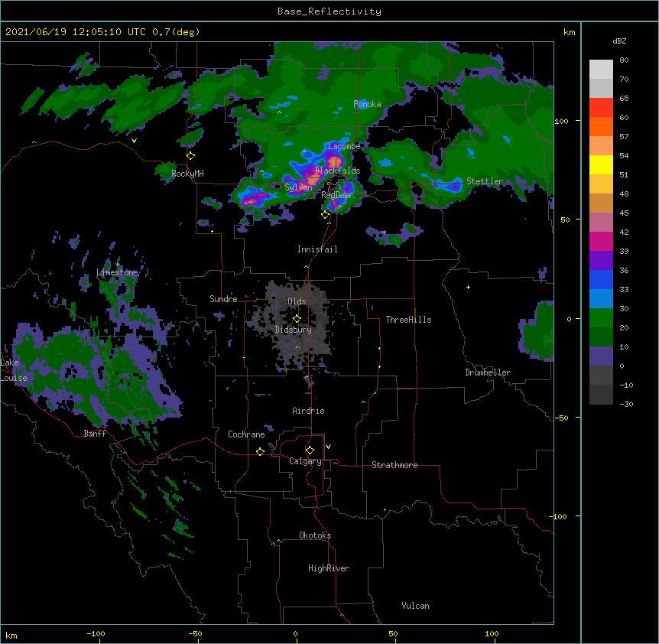Image resolution: width=659 pixels, height=644 pixels.
Task: Click the orange storm core near Lacombe
Action: click(x=335, y=162)
